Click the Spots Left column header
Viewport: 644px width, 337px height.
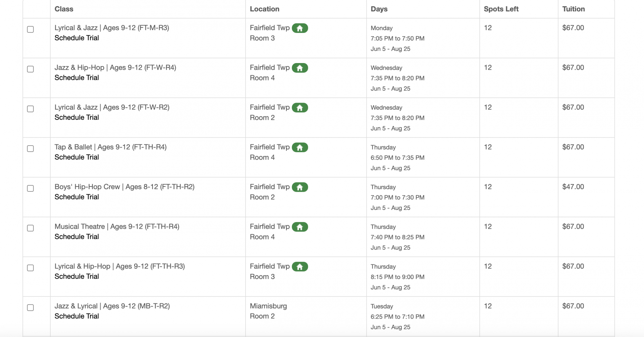(501, 9)
